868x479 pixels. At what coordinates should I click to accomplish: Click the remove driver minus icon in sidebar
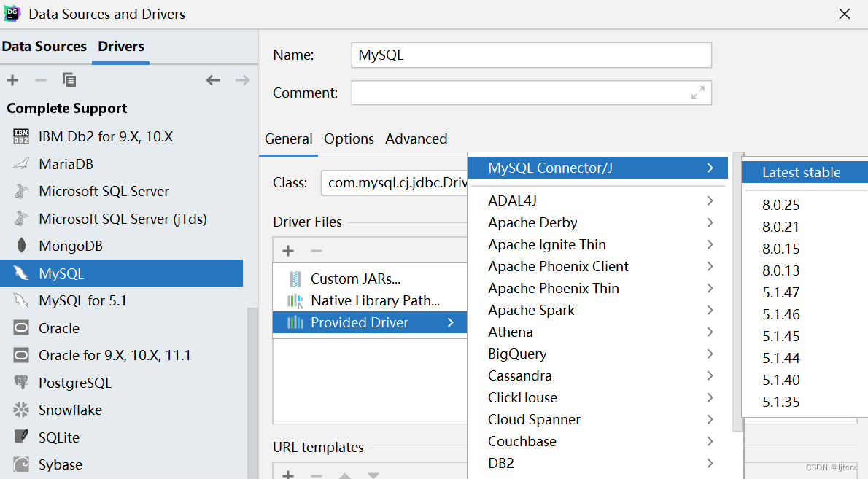click(x=40, y=80)
